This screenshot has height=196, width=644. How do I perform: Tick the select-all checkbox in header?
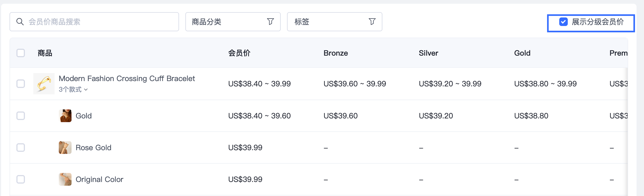click(21, 53)
